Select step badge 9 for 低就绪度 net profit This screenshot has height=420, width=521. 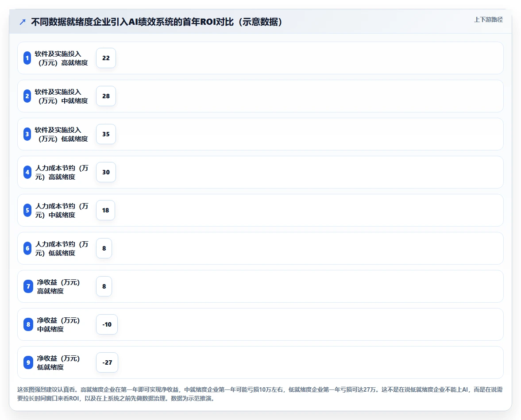click(x=28, y=362)
